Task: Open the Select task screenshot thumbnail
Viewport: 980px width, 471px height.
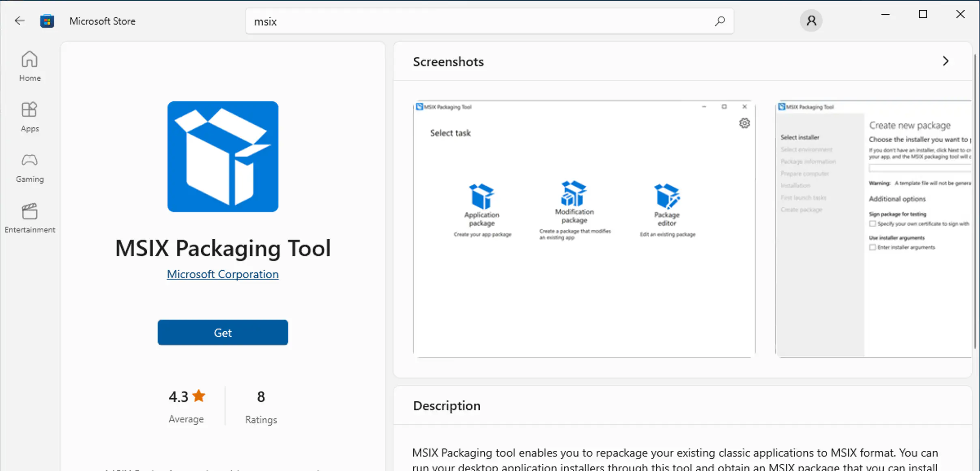Action: (583, 228)
